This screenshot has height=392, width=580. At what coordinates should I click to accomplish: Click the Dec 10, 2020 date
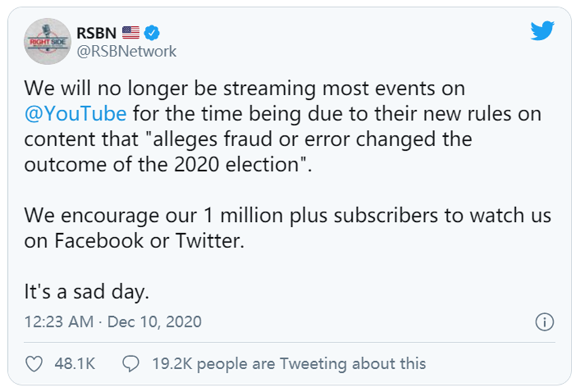(154, 322)
